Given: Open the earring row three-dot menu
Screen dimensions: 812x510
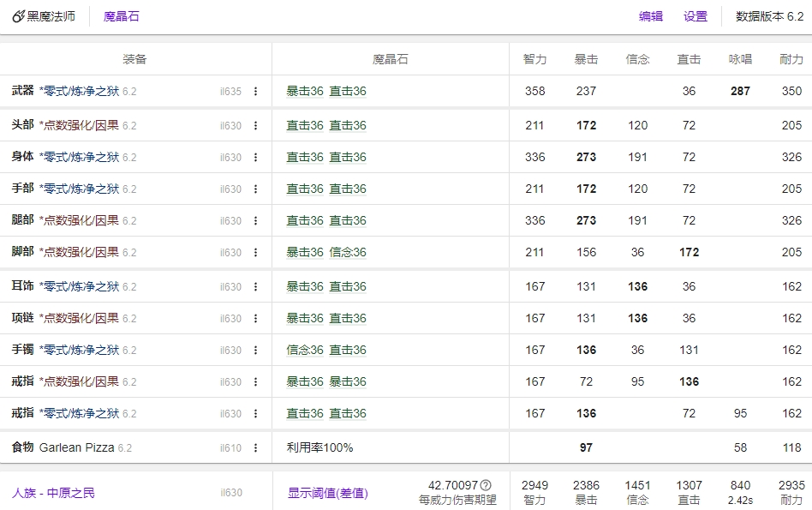Looking at the screenshot, I should pos(255,286).
